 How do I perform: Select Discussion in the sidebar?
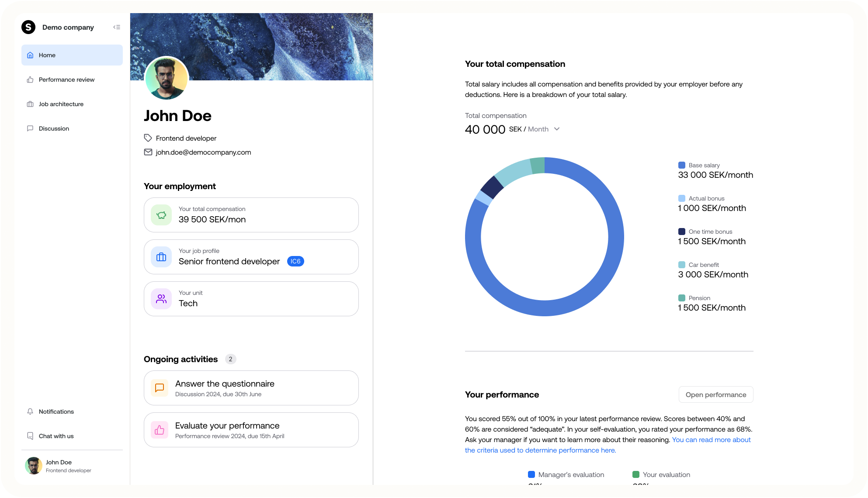pyautogui.click(x=54, y=128)
